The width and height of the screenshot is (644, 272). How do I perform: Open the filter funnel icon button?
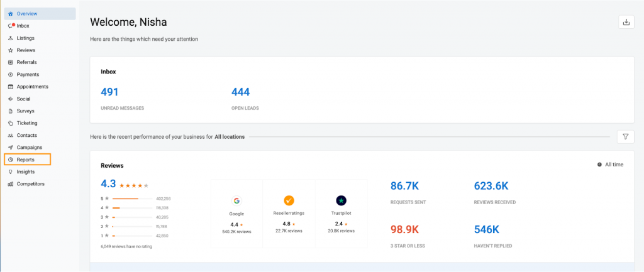pos(626,136)
